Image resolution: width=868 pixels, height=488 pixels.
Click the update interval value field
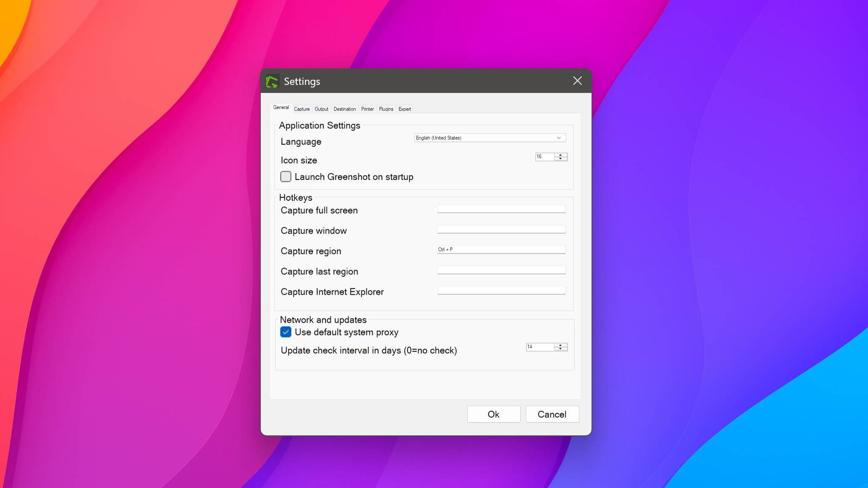540,347
